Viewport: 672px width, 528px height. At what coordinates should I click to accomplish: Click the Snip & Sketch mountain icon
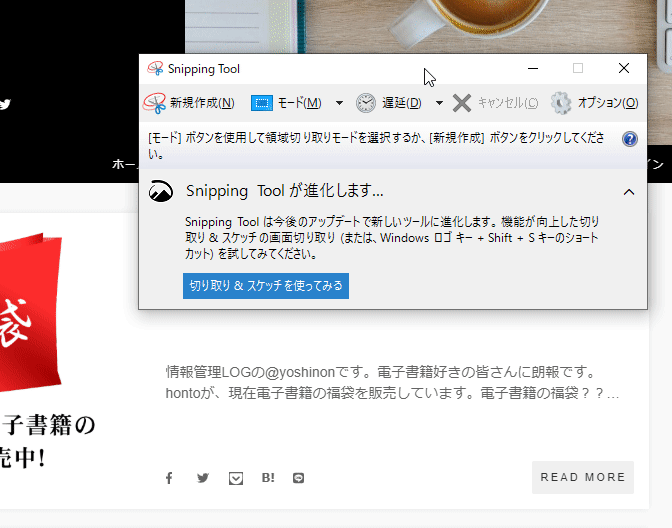click(x=161, y=191)
